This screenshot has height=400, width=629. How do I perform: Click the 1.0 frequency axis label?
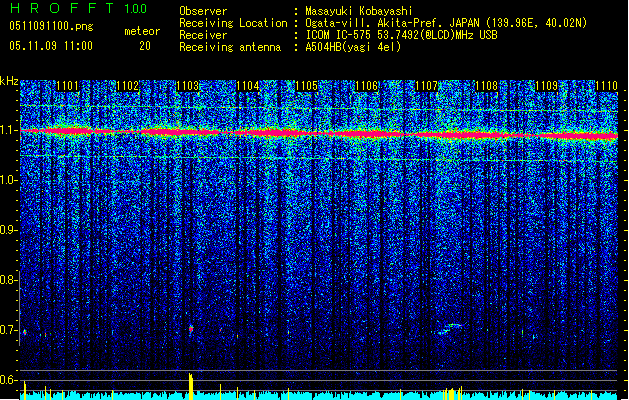(x=9, y=180)
